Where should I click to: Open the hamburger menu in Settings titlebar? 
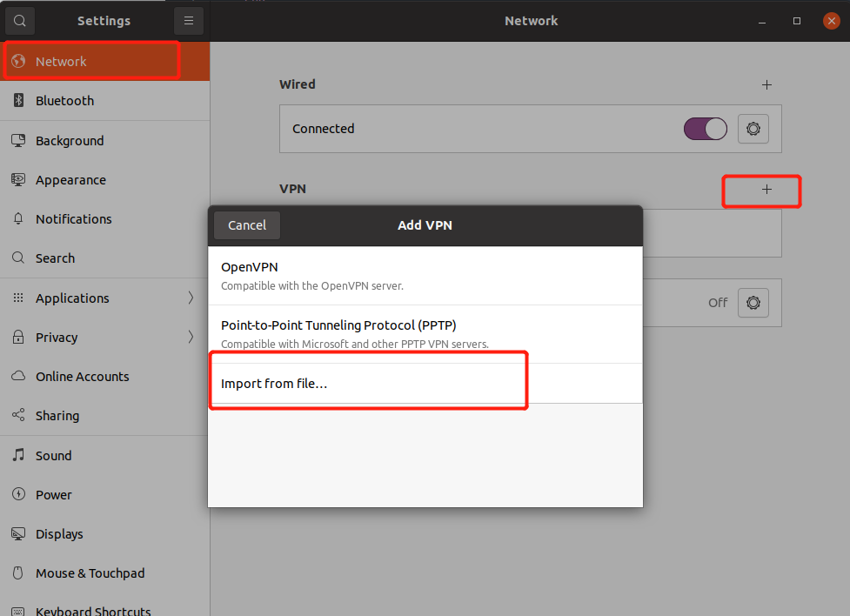point(189,20)
